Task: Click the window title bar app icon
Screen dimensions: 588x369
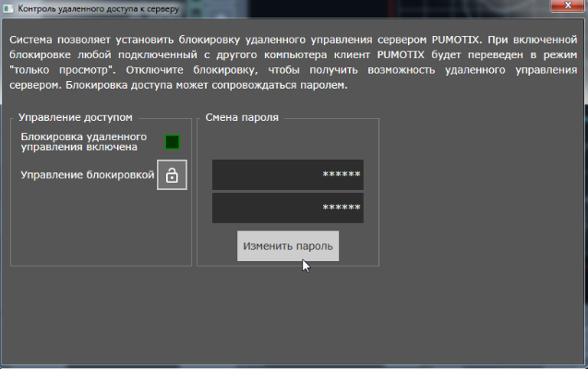Action: (x=8, y=8)
